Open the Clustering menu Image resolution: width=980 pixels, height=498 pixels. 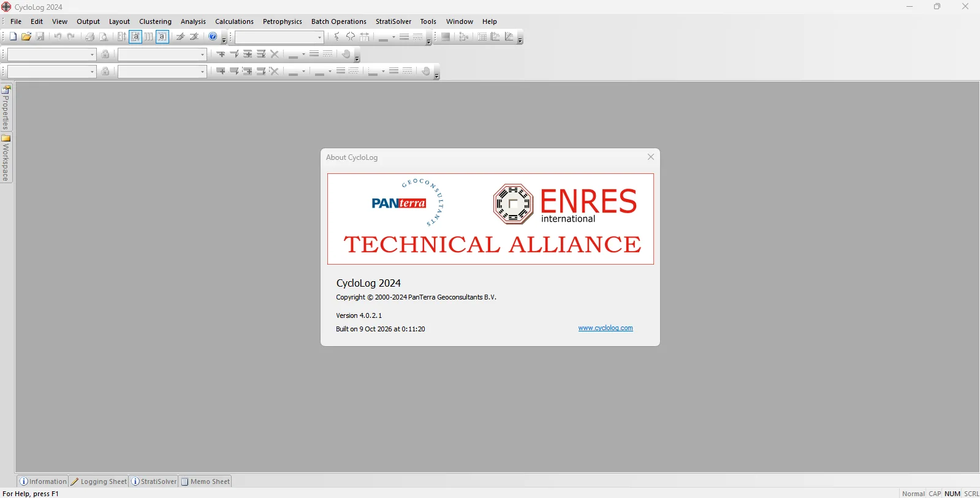[x=155, y=21]
